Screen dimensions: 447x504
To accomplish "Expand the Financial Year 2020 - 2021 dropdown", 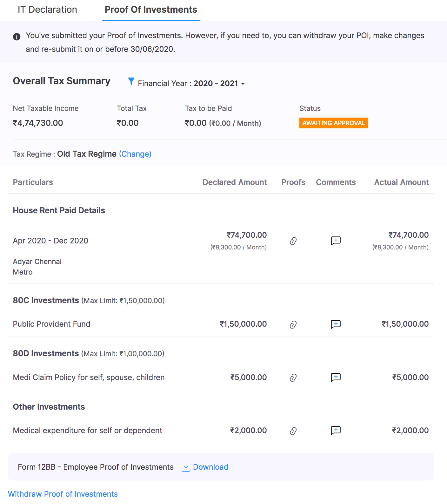I will coord(243,84).
